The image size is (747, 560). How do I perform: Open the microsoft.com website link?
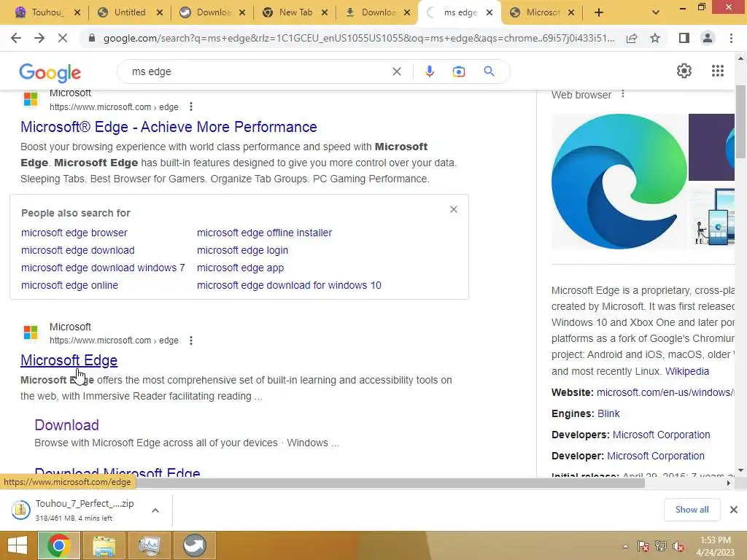click(x=665, y=392)
